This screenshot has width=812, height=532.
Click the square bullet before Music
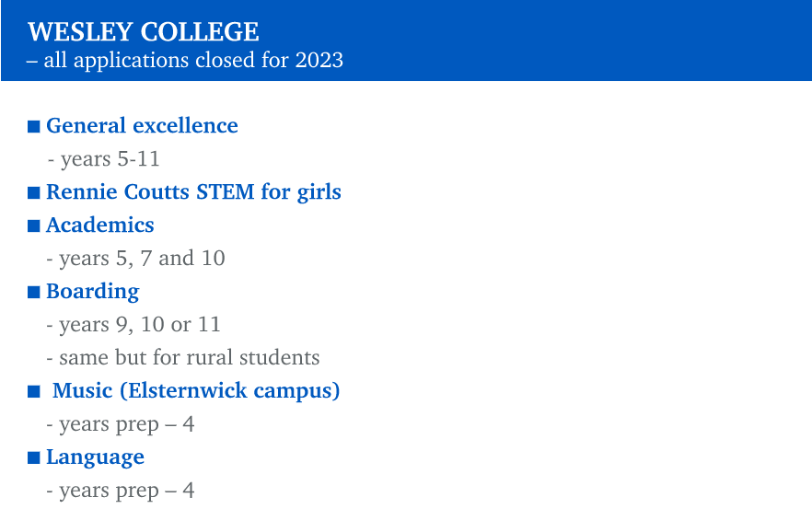pyautogui.click(x=34, y=392)
